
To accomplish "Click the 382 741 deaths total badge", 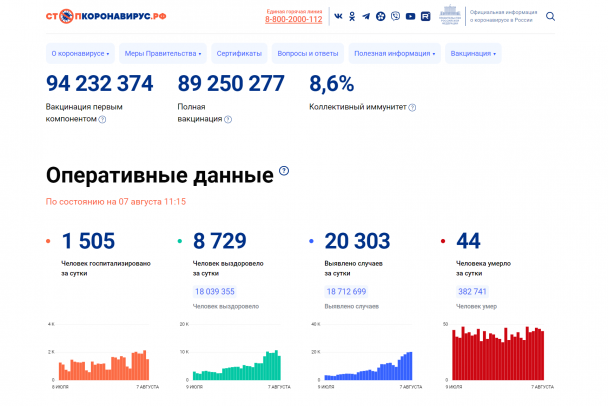I will [x=472, y=292].
